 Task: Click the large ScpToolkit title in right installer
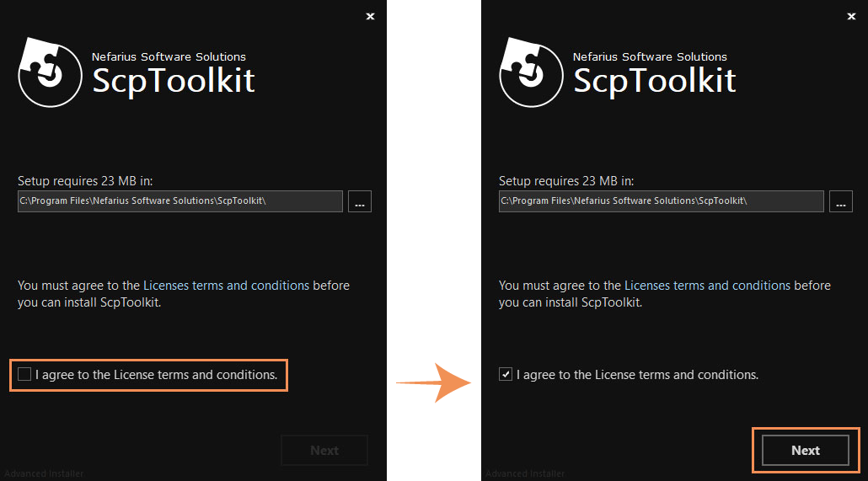[654, 82]
